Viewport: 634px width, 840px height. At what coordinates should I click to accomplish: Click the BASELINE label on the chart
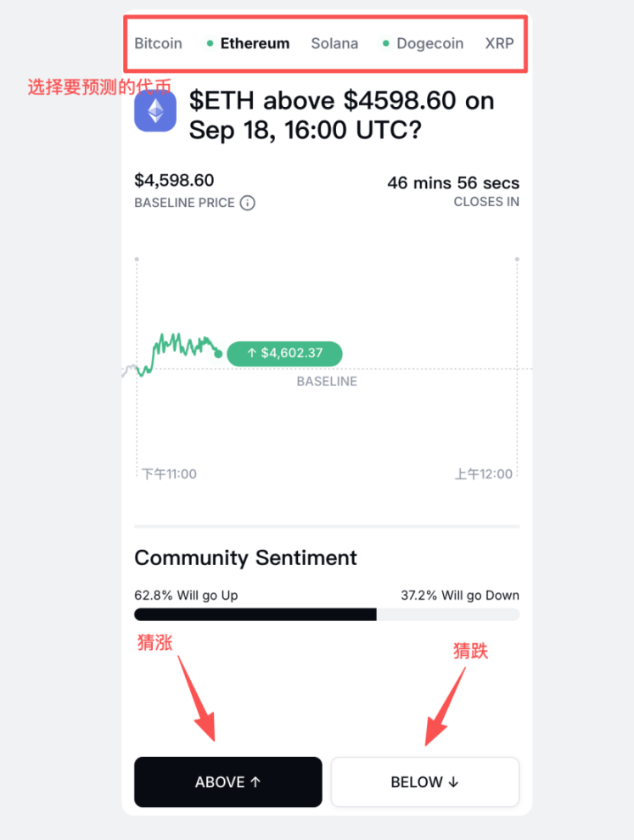coord(327,382)
